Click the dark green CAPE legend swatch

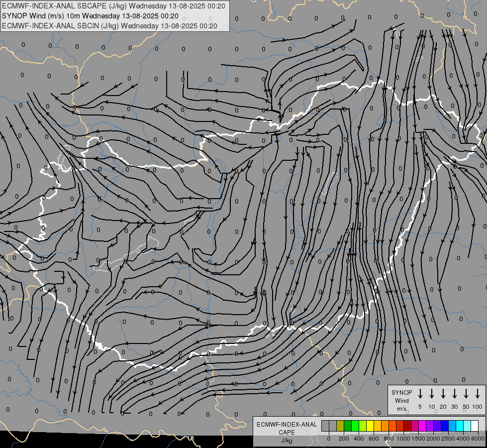tap(348, 426)
